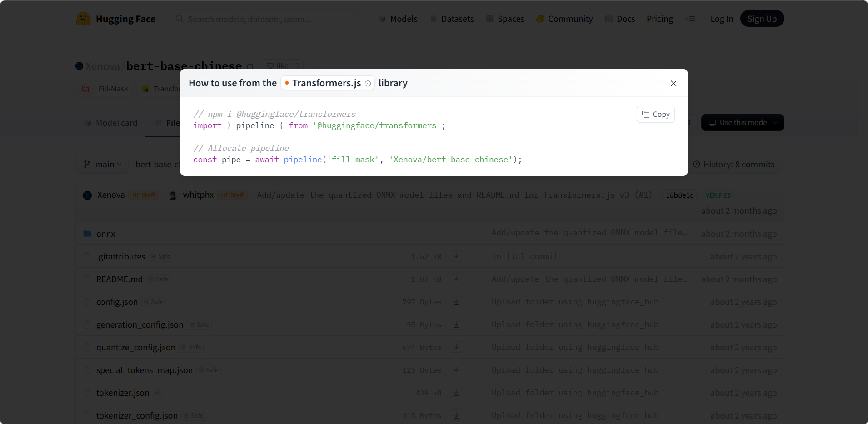Screen dimensions: 868x424
Task: Open initial commit message link
Action: (525, 256)
